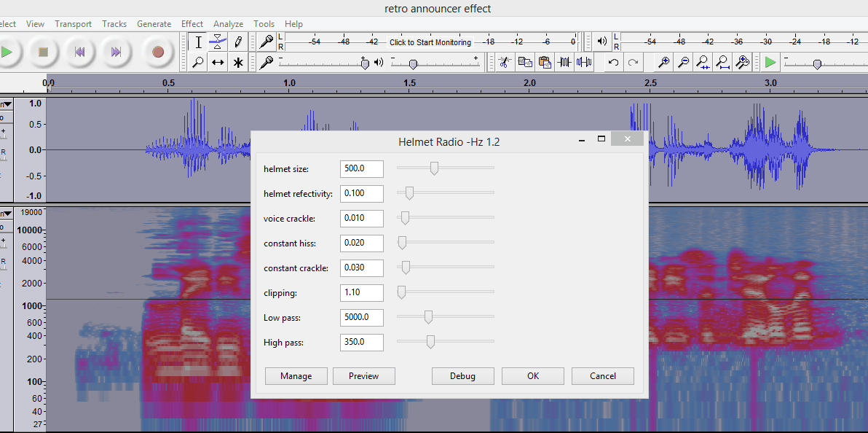Select the Envelope tool
The image size is (868, 433).
(218, 42)
